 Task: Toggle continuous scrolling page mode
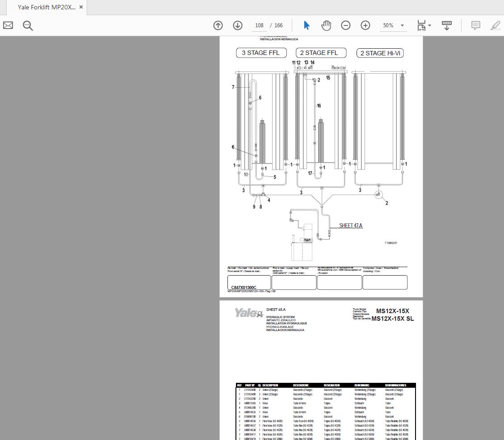point(446,25)
